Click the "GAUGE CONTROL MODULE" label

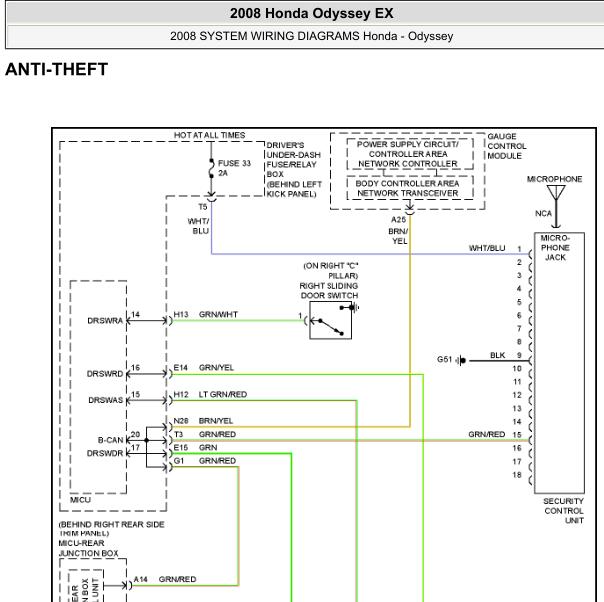click(507, 146)
